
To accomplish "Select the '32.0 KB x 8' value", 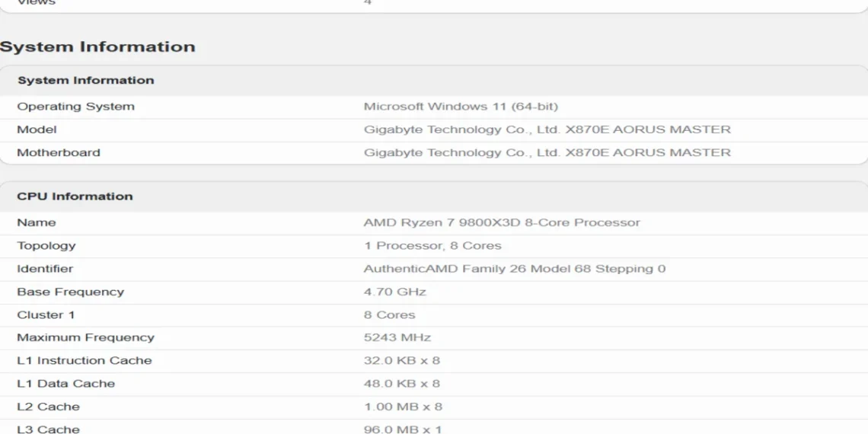I will point(402,361).
